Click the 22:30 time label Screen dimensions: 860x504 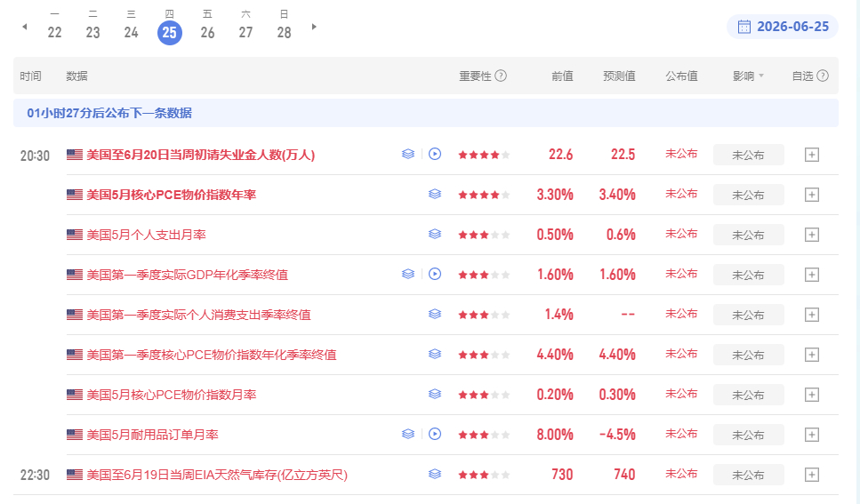tap(35, 475)
